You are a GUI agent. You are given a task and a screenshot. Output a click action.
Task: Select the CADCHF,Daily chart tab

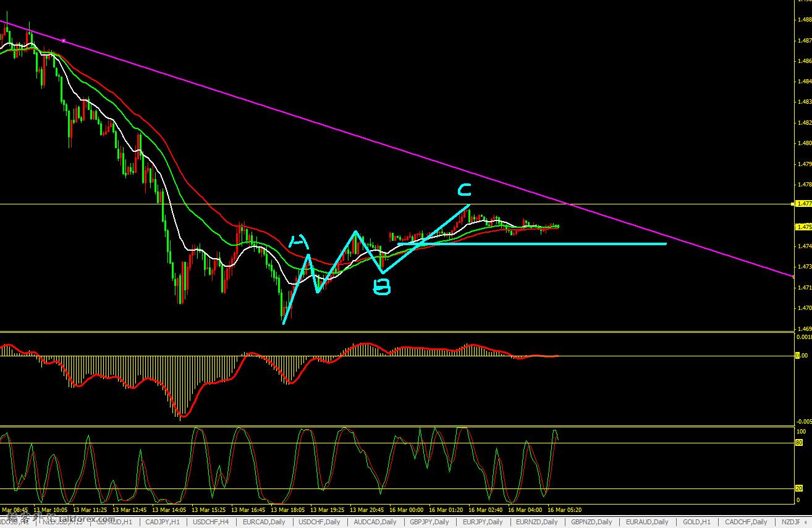pyautogui.click(x=746, y=522)
